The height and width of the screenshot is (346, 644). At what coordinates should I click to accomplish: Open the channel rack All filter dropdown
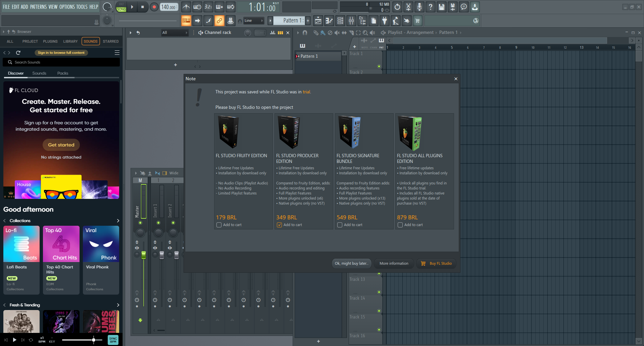point(175,33)
